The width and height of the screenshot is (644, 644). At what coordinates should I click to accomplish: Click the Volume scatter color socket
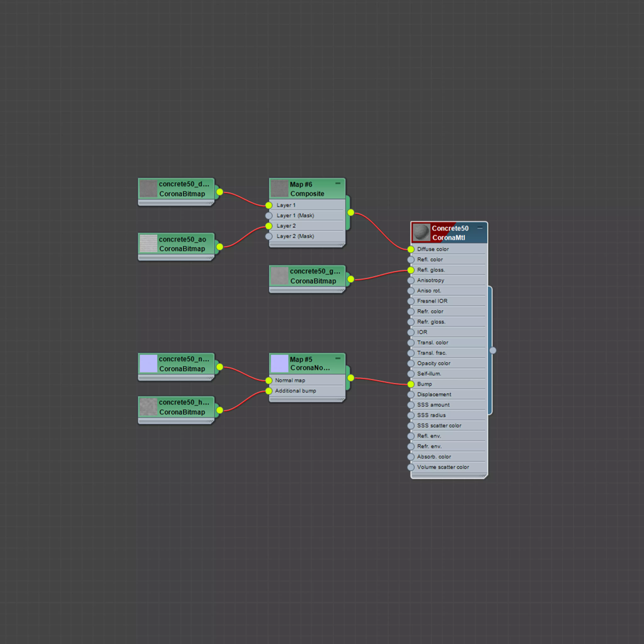tap(411, 467)
